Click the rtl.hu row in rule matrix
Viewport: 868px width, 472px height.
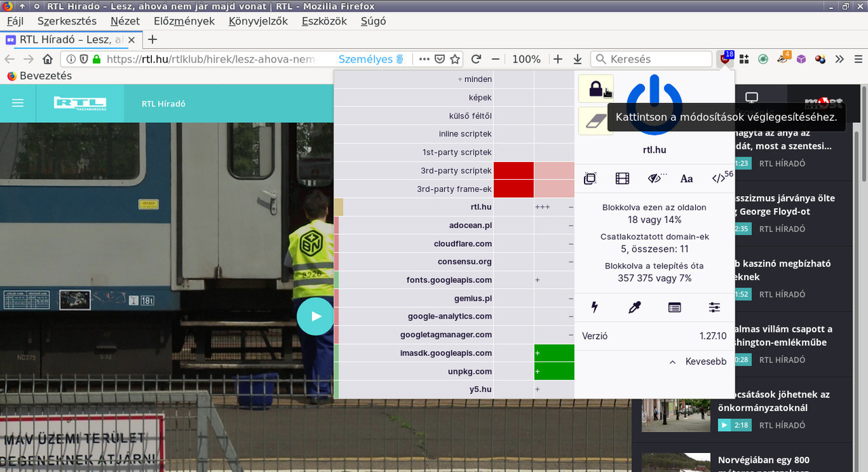coord(414,207)
